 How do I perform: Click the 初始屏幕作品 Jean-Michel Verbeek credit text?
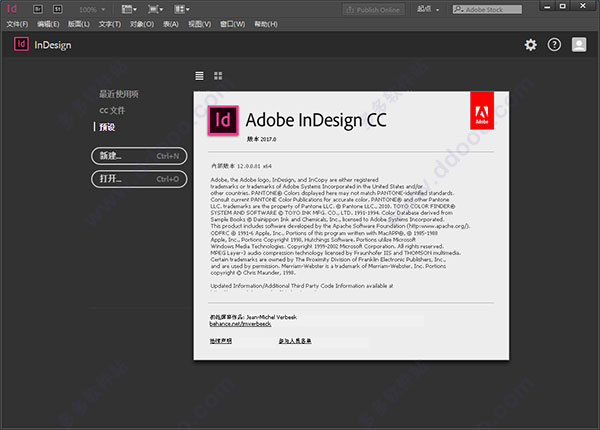tap(253, 317)
